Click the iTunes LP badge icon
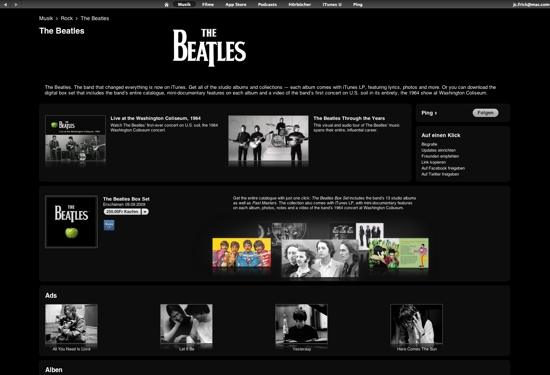This screenshot has height=375, width=550. click(109, 225)
